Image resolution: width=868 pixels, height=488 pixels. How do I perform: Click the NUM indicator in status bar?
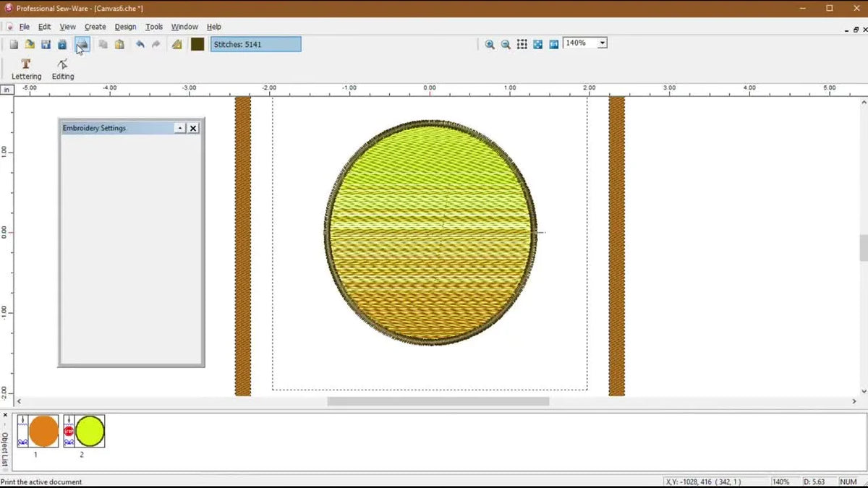tap(848, 481)
